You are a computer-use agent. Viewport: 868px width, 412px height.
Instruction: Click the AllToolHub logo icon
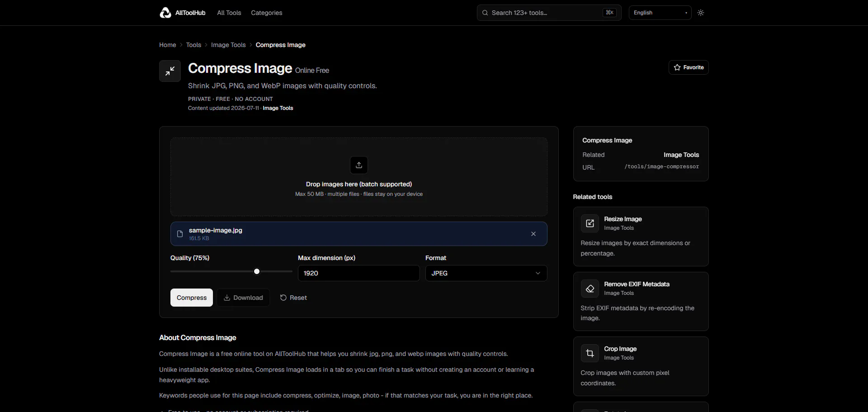click(x=165, y=13)
